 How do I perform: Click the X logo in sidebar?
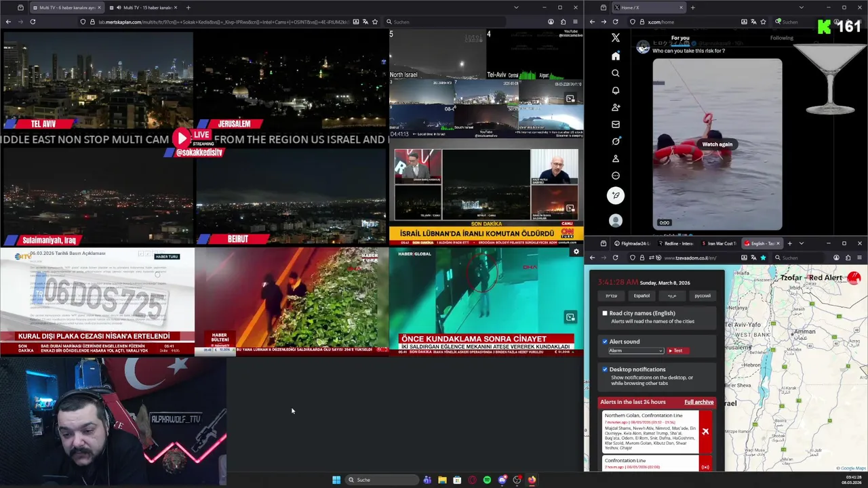616,38
